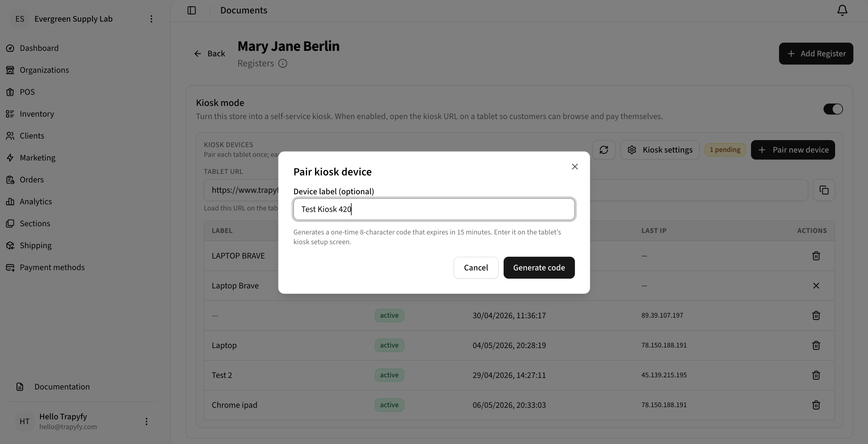Image resolution: width=868 pixels, height=444 pixels.
Task: Navigate to Inventory
Action: 37,114
